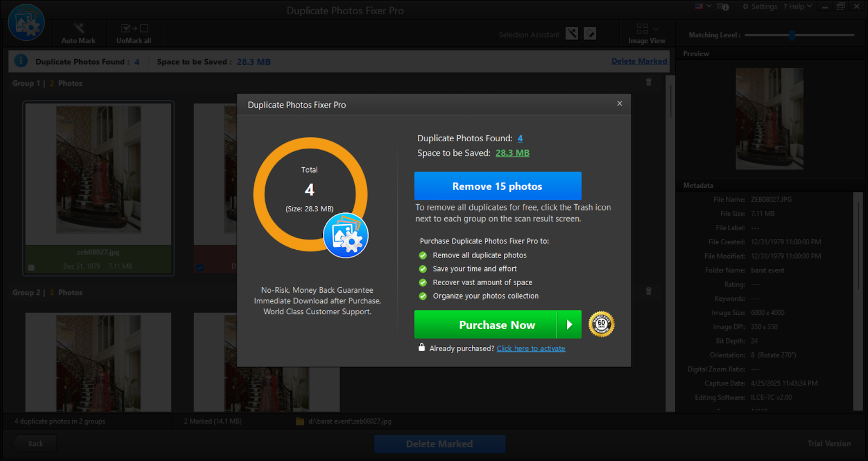Click the app info grid icon
Viewport: 868px width, 461px height.
[723, 7]
